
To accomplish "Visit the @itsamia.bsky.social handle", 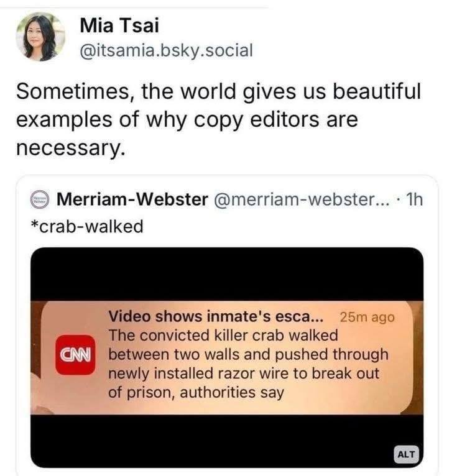I will pyautogui.click(x=167, y=50).
